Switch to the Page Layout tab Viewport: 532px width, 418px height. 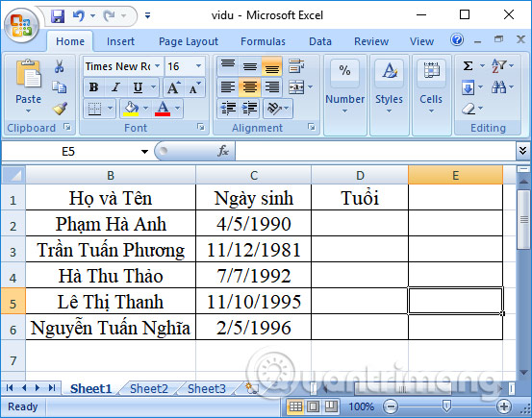(189, 41)
